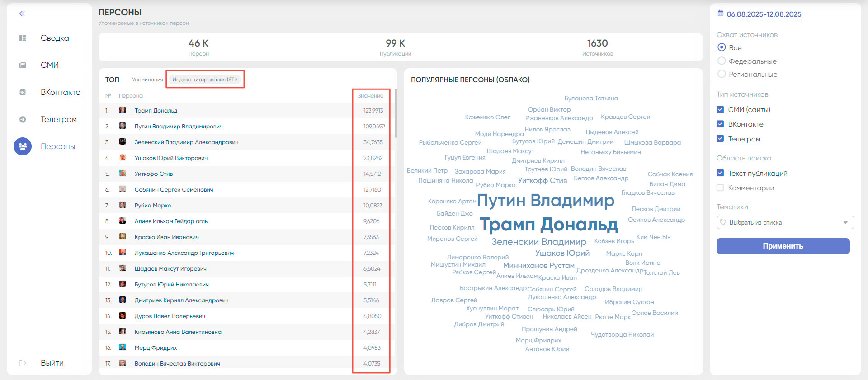Screen dimensions: 868x380
Task: Open Трамп Дональд in the top list
Action: tap(156, 111)
